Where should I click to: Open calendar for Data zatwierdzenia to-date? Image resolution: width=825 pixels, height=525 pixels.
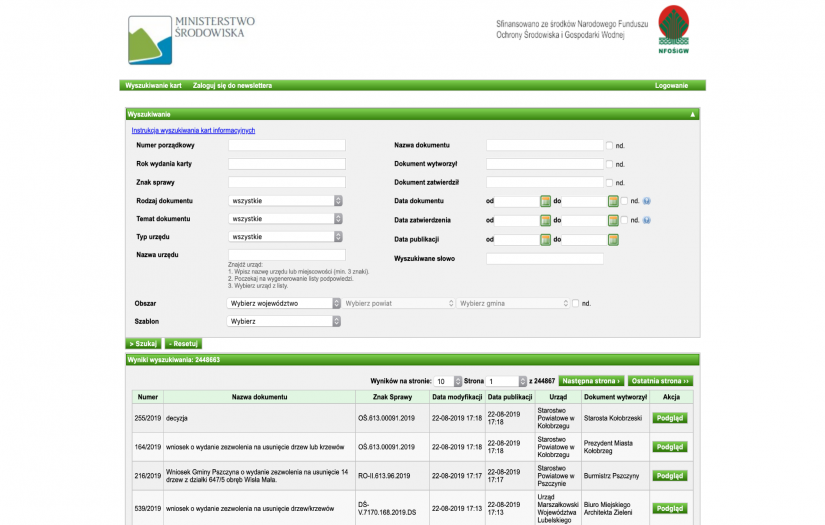click(x=613, y=220)
